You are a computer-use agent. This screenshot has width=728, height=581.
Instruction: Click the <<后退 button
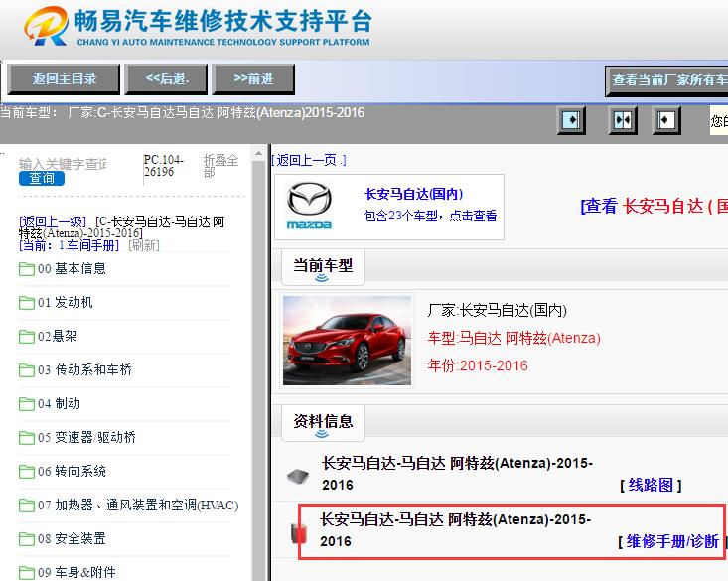tap(167, 78)
